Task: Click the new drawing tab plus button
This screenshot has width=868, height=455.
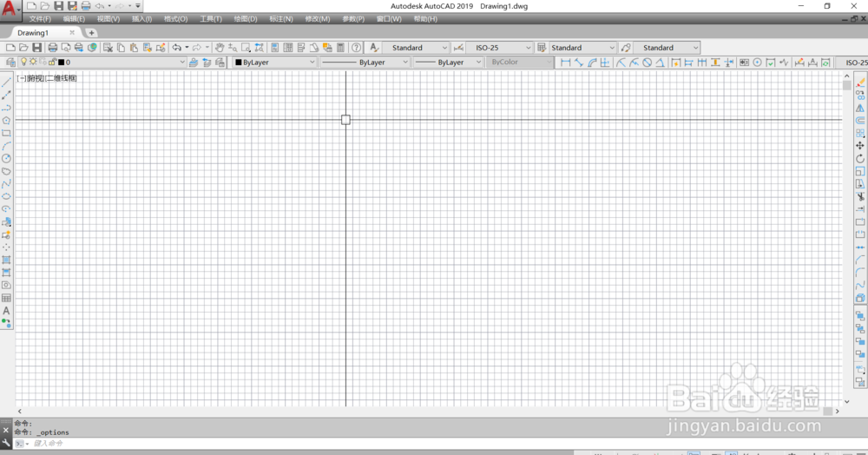Action: [92, 33]
